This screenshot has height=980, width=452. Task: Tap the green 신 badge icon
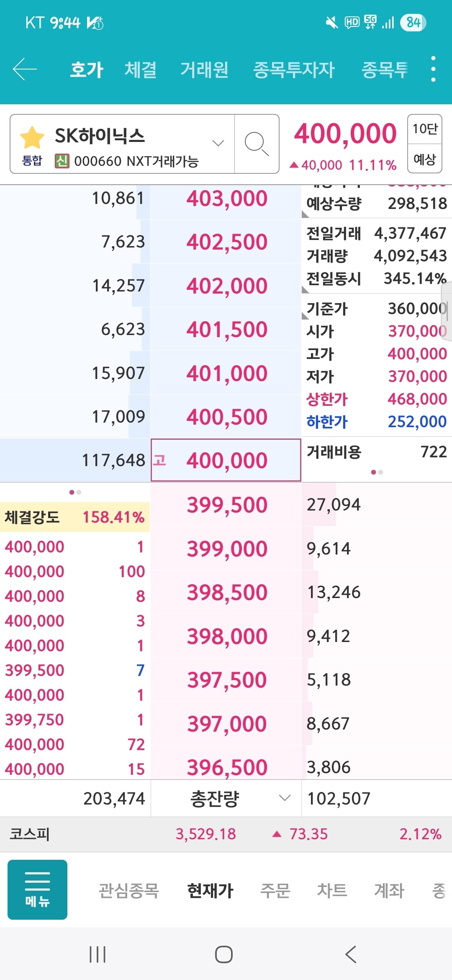62,161
